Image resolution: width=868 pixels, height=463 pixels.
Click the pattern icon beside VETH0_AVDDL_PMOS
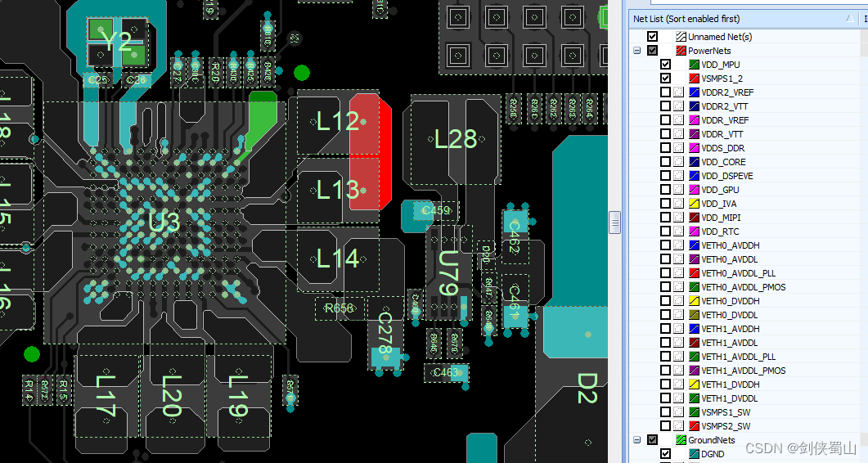point(679,287)
